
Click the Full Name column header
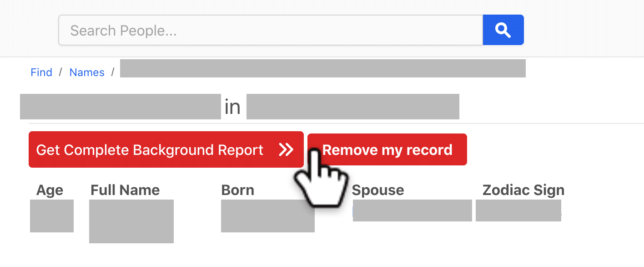point(125,190)
